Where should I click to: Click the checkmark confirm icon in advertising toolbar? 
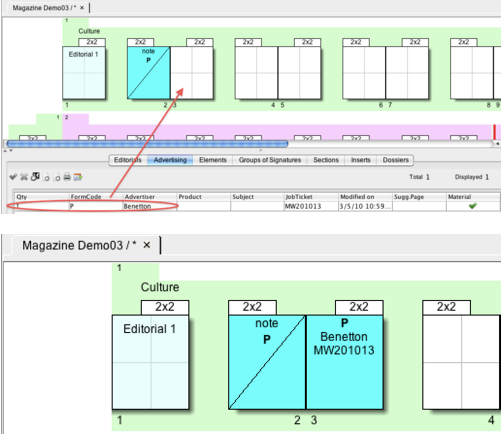(x=13, y=177)
